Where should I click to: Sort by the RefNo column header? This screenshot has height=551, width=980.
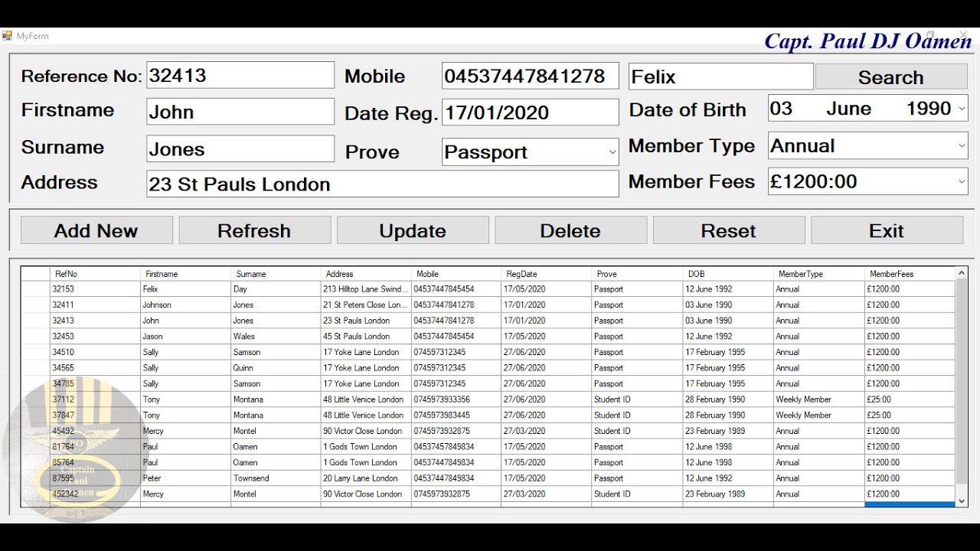[x=96, y=274]
